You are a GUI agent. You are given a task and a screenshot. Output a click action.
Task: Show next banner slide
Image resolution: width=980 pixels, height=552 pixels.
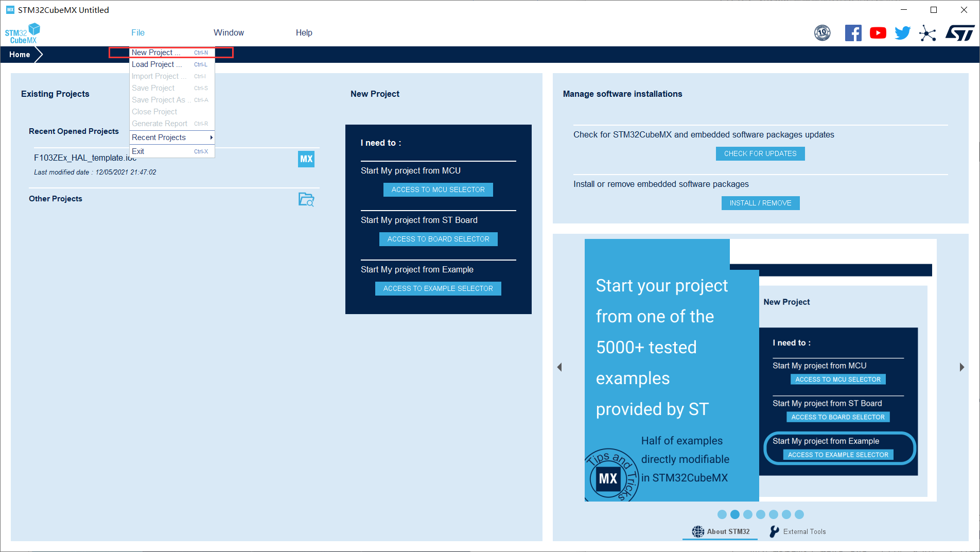(961, 367)
